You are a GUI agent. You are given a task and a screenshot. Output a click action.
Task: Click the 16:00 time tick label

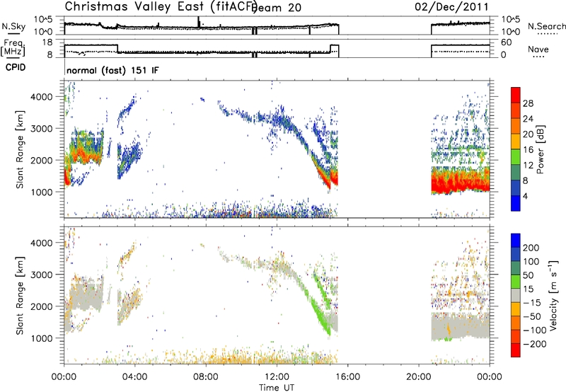[347, 377]
